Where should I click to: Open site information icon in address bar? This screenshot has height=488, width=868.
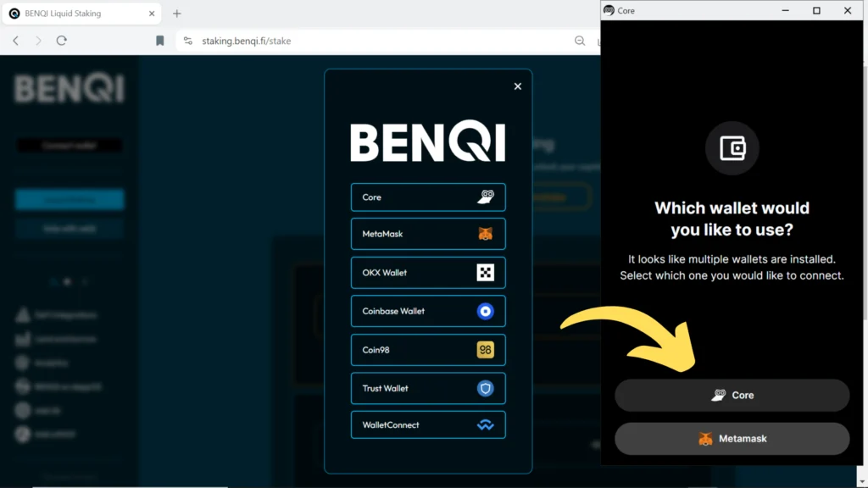pos(188,41)
